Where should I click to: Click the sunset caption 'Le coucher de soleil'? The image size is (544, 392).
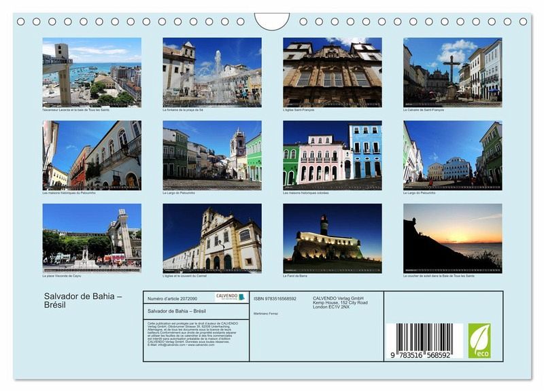[439, 277]
